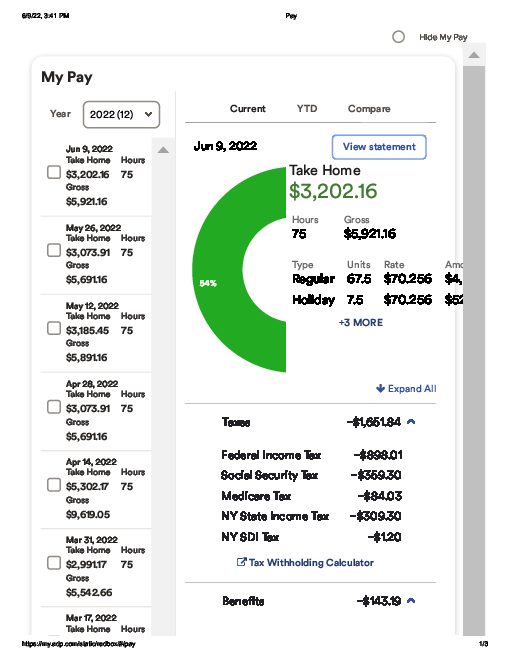
Task: Click the My Pay heading
Action: tap(67, 77)
